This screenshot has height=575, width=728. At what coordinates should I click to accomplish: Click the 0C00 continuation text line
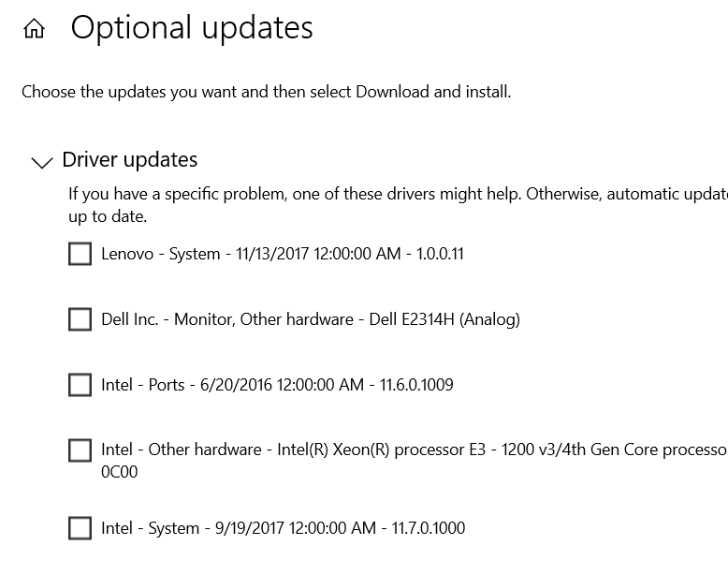point(120,472)
